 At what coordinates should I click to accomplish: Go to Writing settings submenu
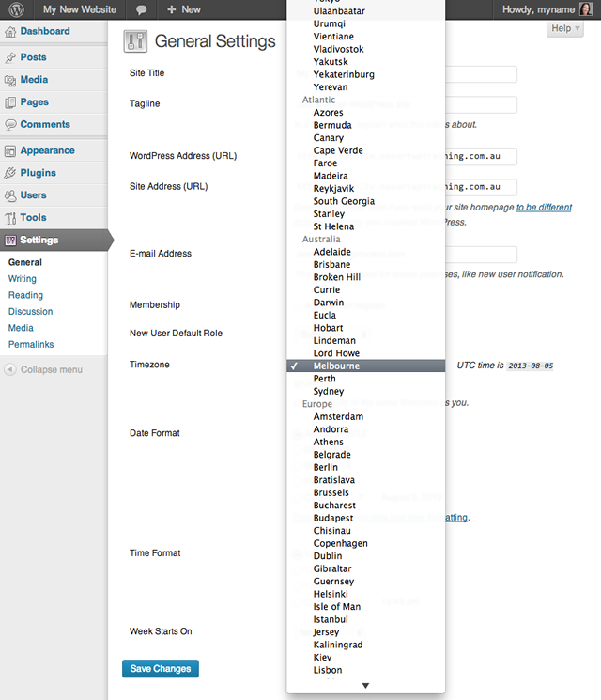click(23, 278)
